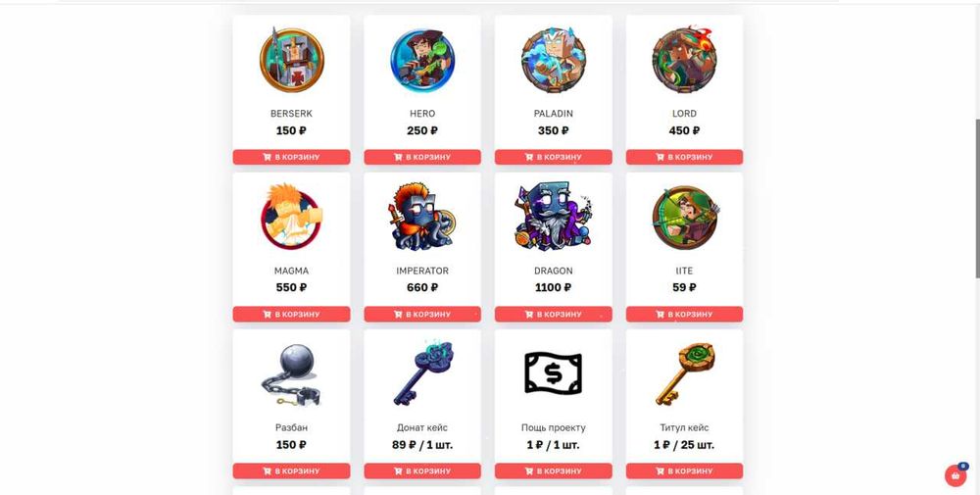Add Донат кейс to the cart
This screenshot has width=980, height=495.
click(422, 470)
